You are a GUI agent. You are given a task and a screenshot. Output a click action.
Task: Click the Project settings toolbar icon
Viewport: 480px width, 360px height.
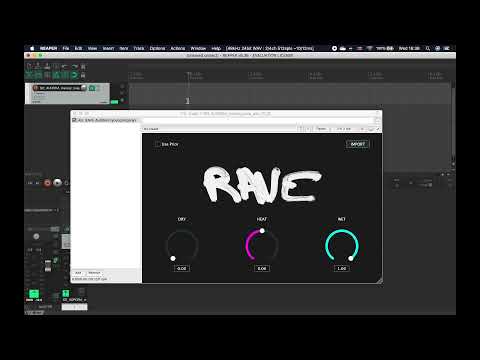56,66
